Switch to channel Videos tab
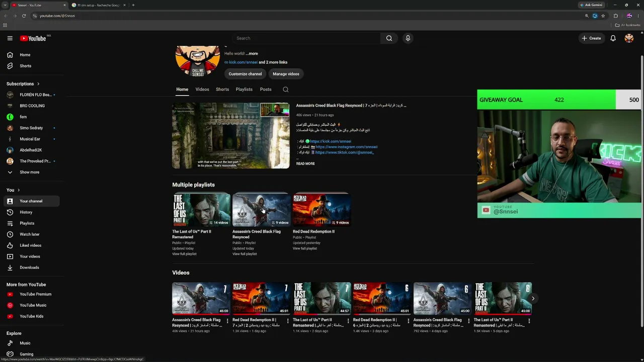Viewport: 644px width, 362px height. pyautogui.click(x=202, y=89)
